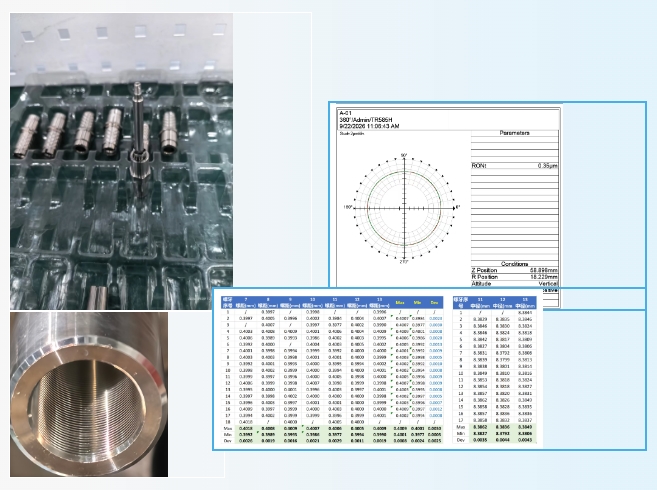Click the "Max" row label in pitch table
Viewport: 657px width, 490px height.
click(x=228, y=429)
